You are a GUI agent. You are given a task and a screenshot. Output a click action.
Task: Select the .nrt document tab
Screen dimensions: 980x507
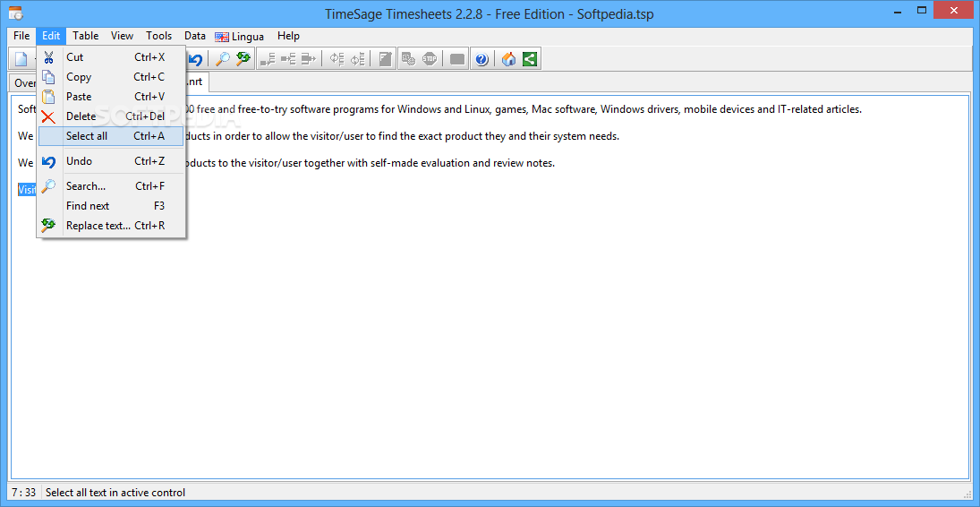tap(198, 82)
